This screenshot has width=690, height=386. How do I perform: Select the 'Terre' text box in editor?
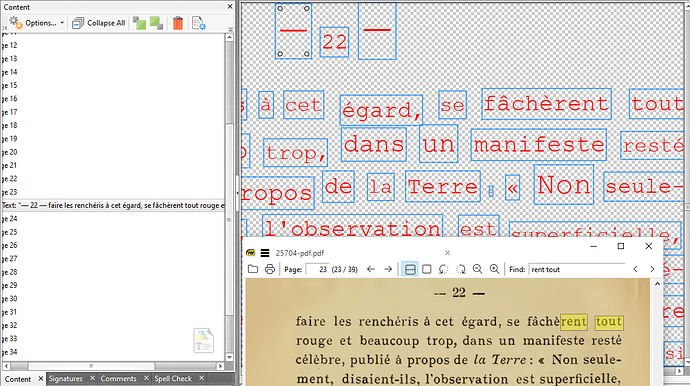pyautogui.click(x=443, y=187)
